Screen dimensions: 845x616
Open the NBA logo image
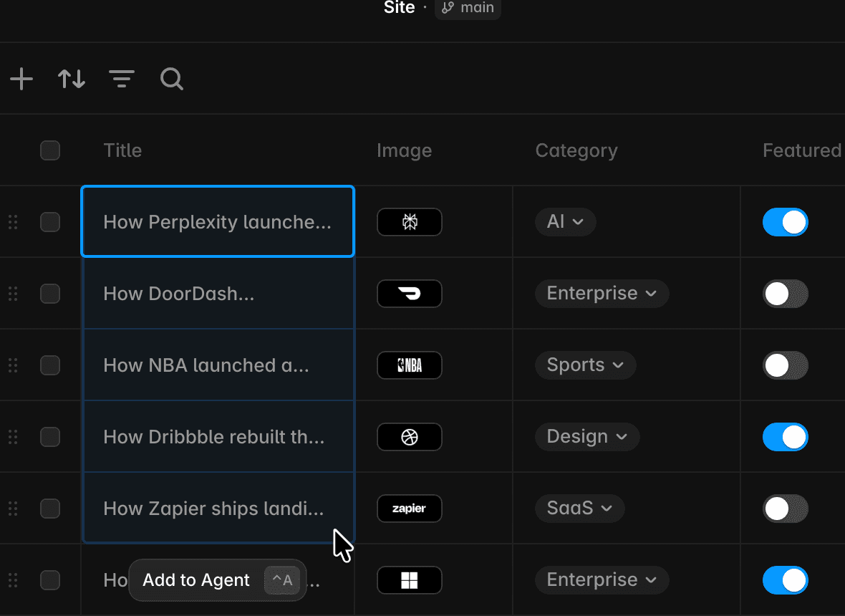410,365
